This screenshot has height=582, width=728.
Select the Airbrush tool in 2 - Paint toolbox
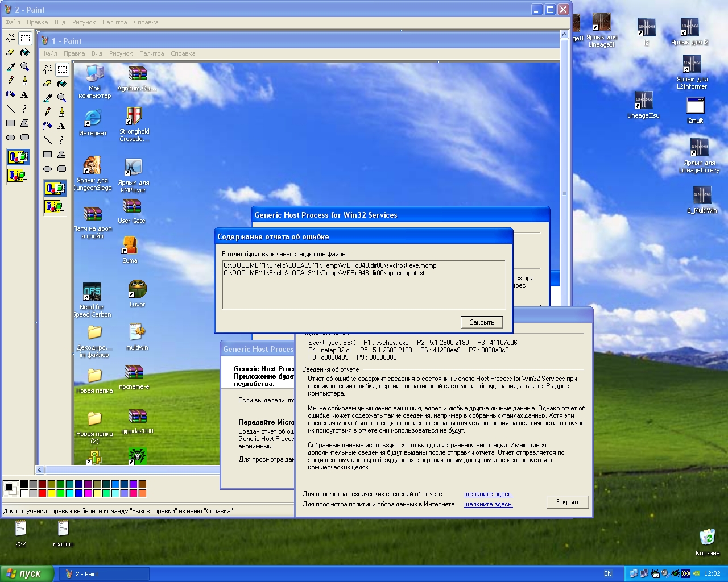(x=11, y=95)
